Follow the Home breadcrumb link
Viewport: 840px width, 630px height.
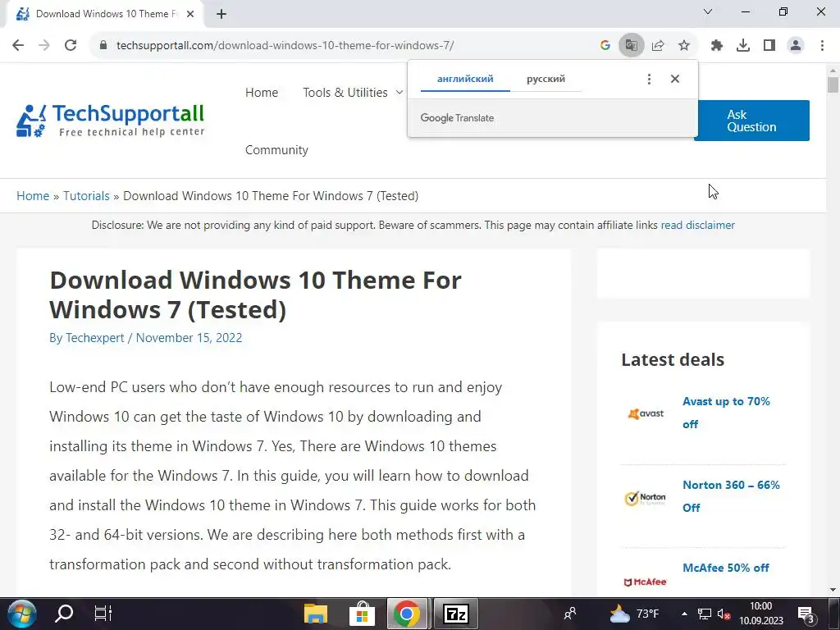coord(33,195)
